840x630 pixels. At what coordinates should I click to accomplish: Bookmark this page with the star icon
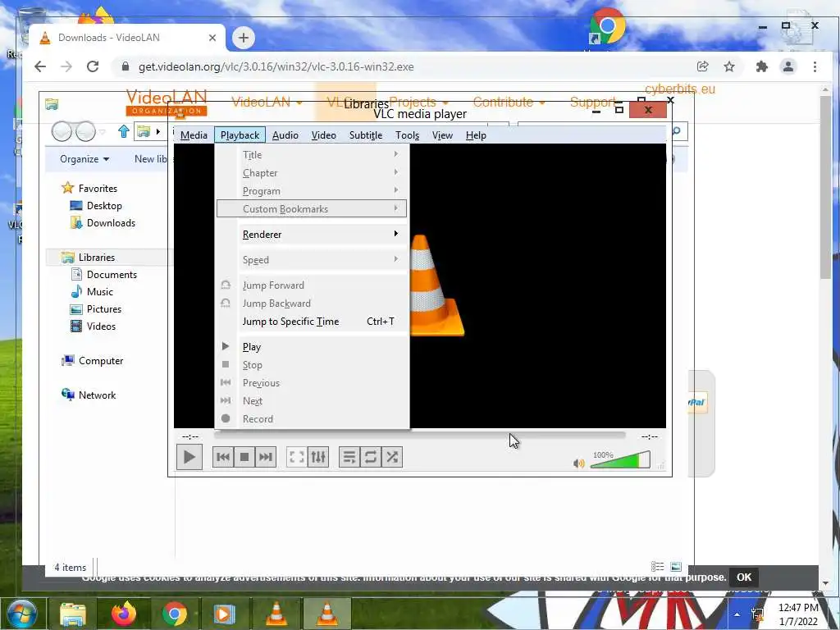click(729, 66)
